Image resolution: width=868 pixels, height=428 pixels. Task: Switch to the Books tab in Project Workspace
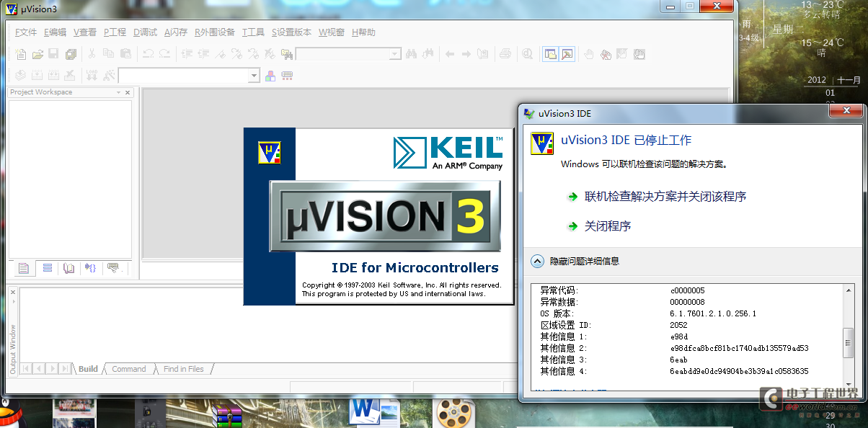point(68,269)
